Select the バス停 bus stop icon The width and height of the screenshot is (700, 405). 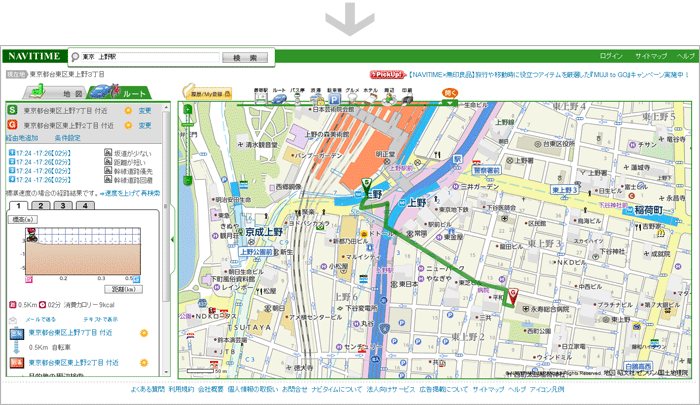(x=297, y=96)
